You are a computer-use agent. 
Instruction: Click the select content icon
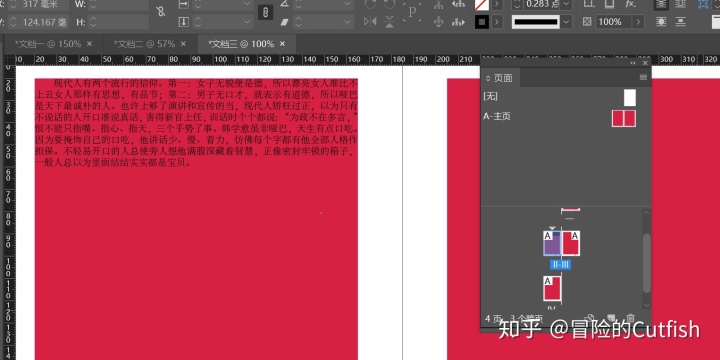(439, 22)
